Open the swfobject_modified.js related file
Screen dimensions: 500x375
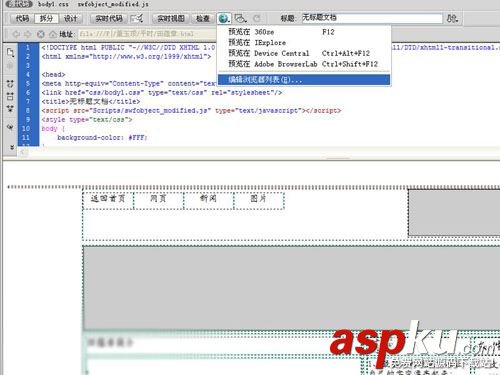tap(113, 4)
